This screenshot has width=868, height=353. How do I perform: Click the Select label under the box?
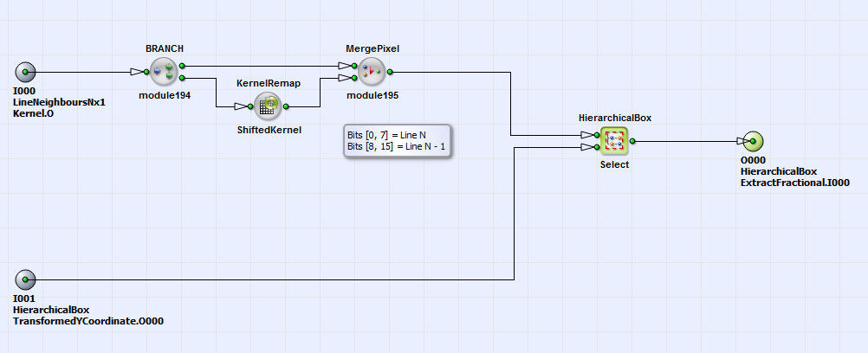[614, 164]
